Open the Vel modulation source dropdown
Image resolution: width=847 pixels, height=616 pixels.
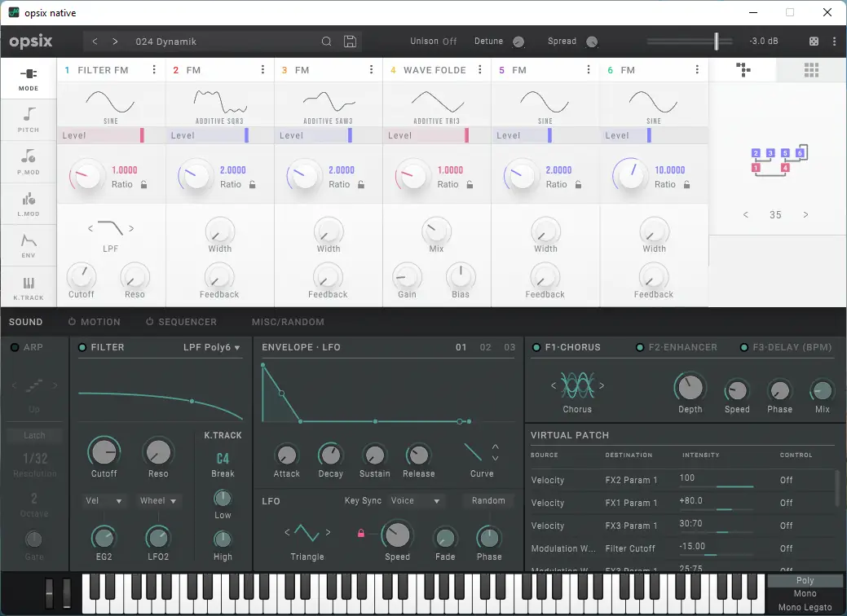[103, 500]
